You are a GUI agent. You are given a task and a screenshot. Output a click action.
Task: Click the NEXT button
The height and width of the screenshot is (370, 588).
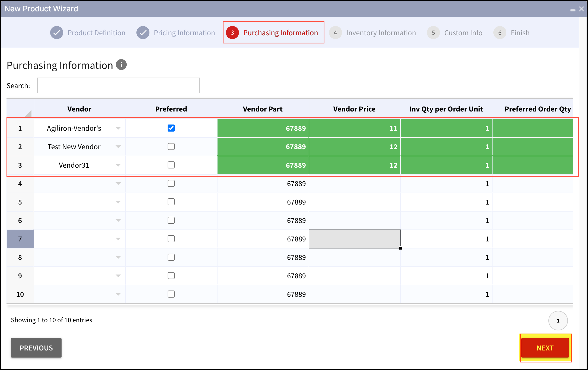545,348
